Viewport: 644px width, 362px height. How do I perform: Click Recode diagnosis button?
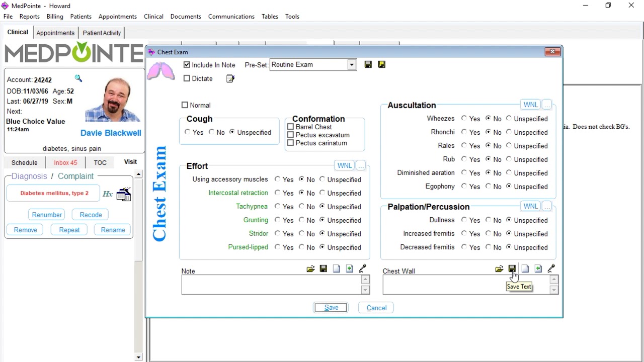pos(91,215)
